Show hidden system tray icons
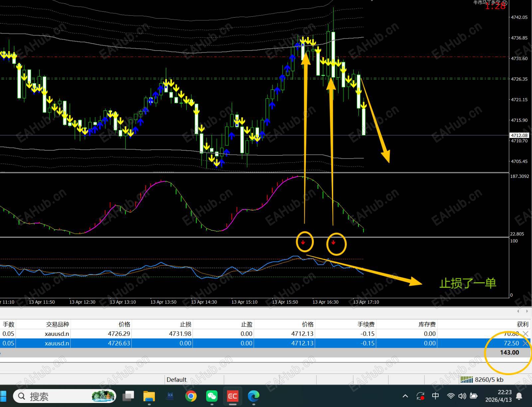 [x=405, y=396]
